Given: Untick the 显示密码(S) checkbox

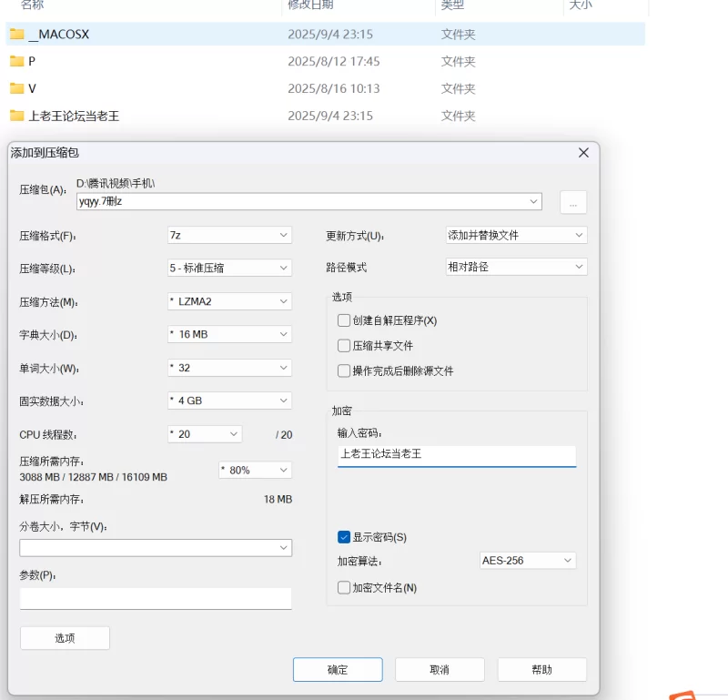Looking at the screenshot, I should pos(344,537).
